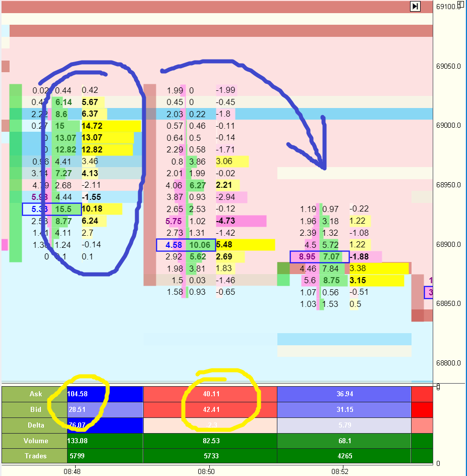Image resolution: width=467 pixels, height=476 pixels.
Task: Click the small F icon on the price axis
Action: coord(460,4)
